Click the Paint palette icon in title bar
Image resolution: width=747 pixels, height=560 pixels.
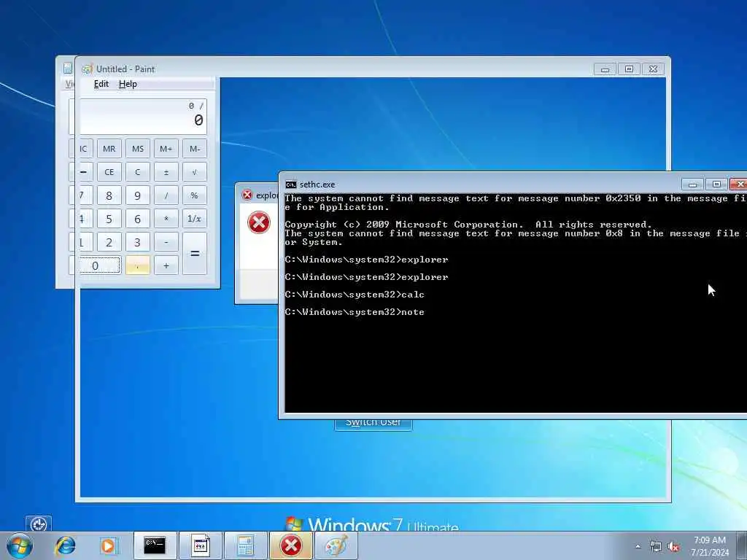click(x=88, y=69)
